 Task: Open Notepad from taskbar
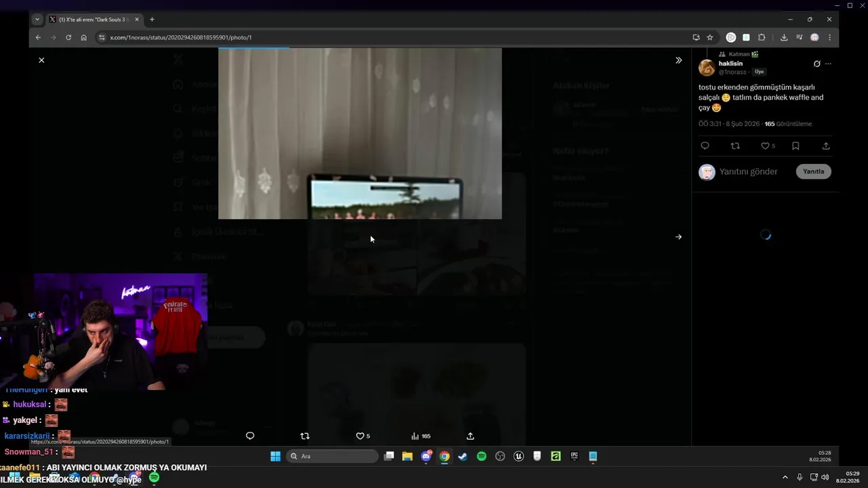pyautogui.click(x=593, y=456)
